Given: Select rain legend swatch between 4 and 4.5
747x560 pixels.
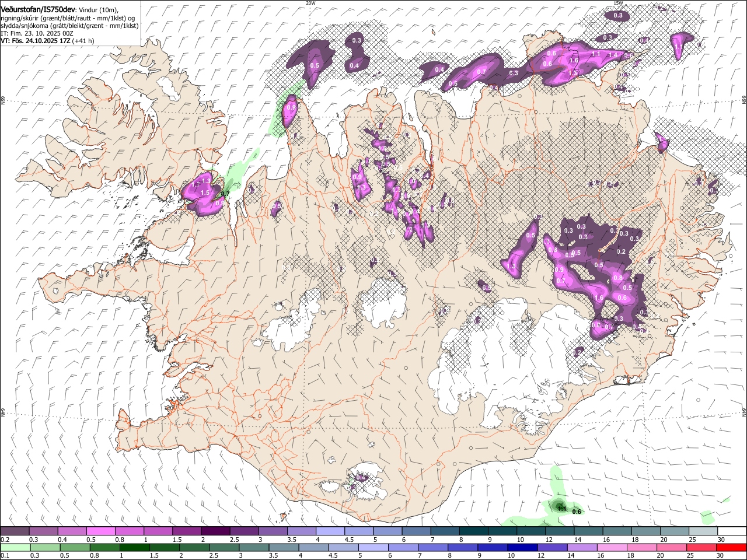Looking at the screenshot, I should tap(313, 547).
